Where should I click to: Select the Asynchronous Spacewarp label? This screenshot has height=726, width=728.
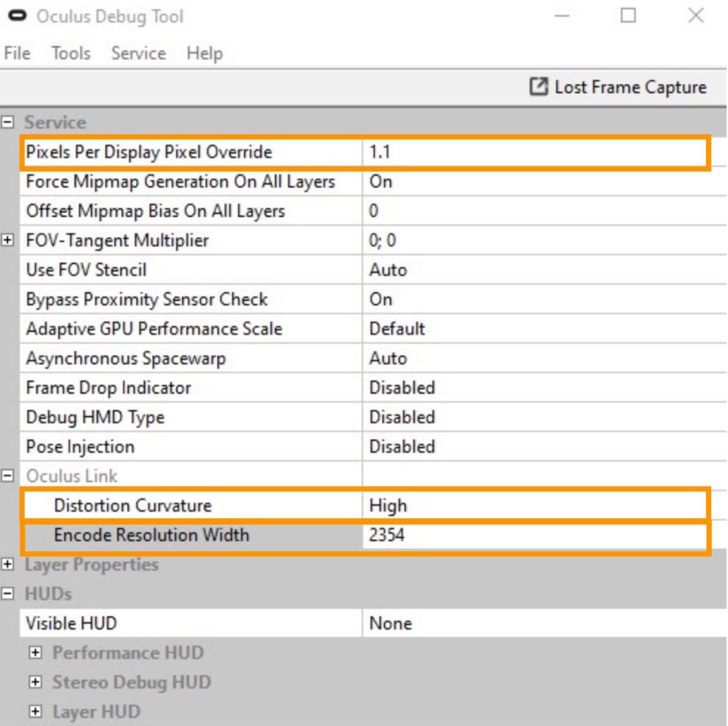pyautogui.click(x=126, y=358)
